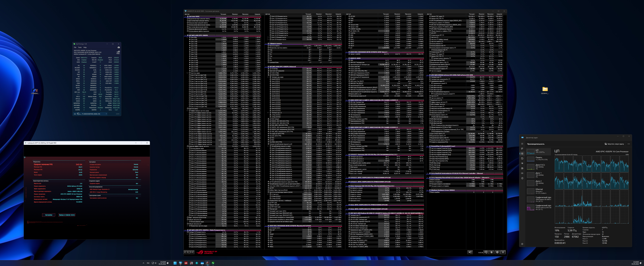644x266 pixels.
Task: Open App history icon in Task Manager
Action: tap(522, 158)
